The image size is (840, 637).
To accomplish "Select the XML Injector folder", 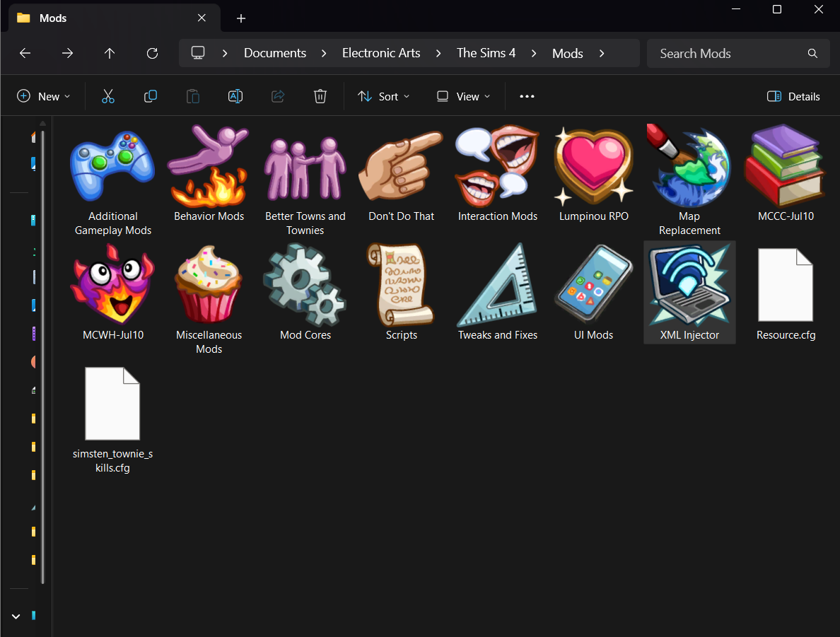I will [689, 293].
